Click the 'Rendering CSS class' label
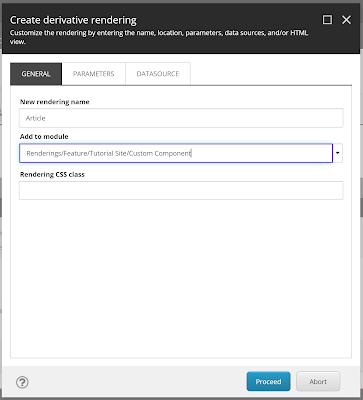The image size is (363, 400). 52,175
